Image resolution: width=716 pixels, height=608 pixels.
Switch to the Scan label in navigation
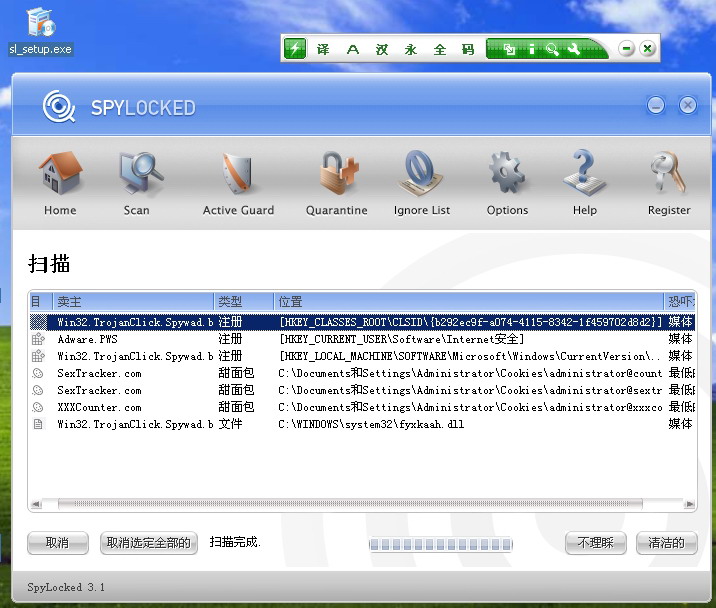tap(137, 210)
